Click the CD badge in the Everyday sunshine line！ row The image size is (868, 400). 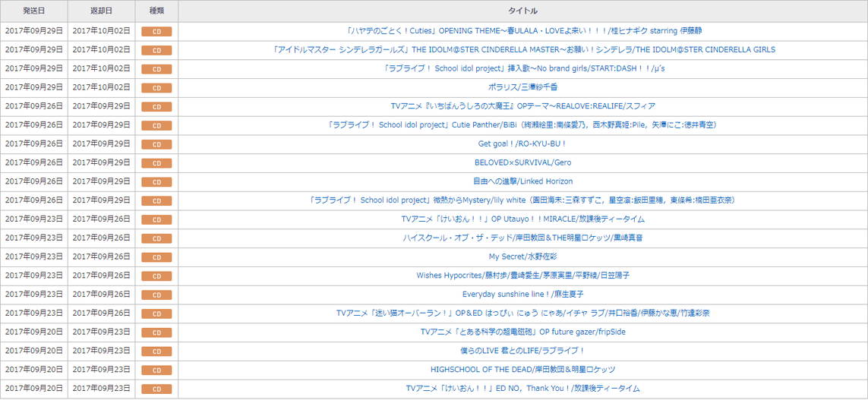tap(156, 295)
